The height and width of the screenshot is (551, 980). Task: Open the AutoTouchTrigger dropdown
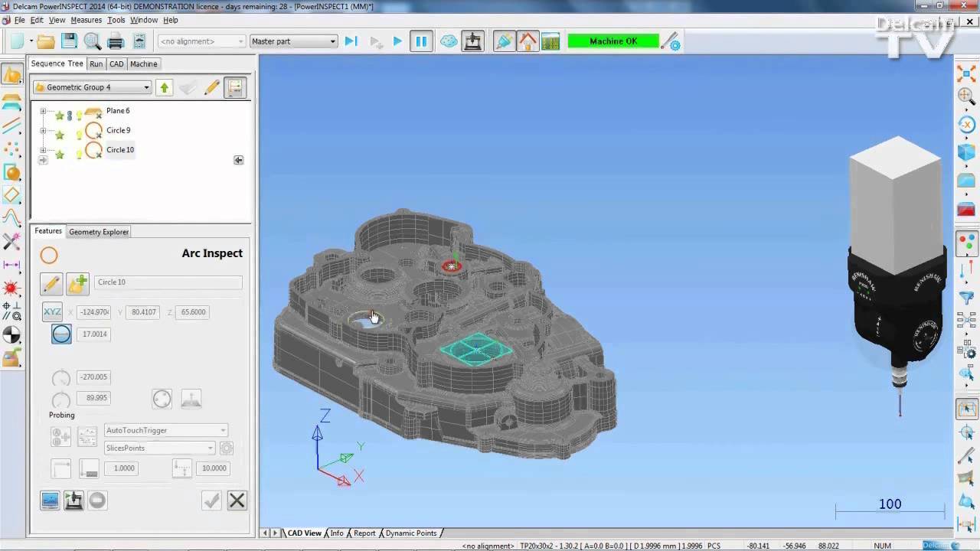166,431
